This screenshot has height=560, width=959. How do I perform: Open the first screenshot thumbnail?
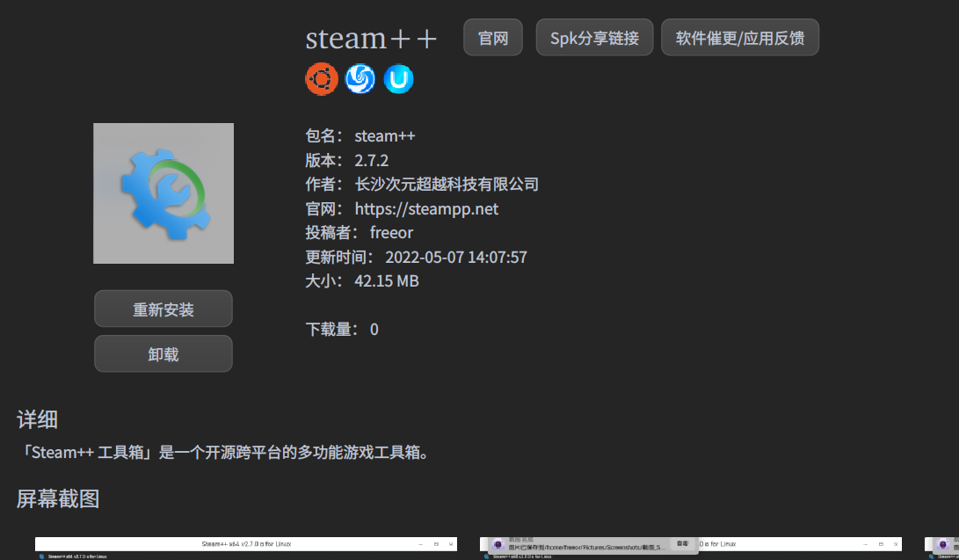click(x=246, y=549)
